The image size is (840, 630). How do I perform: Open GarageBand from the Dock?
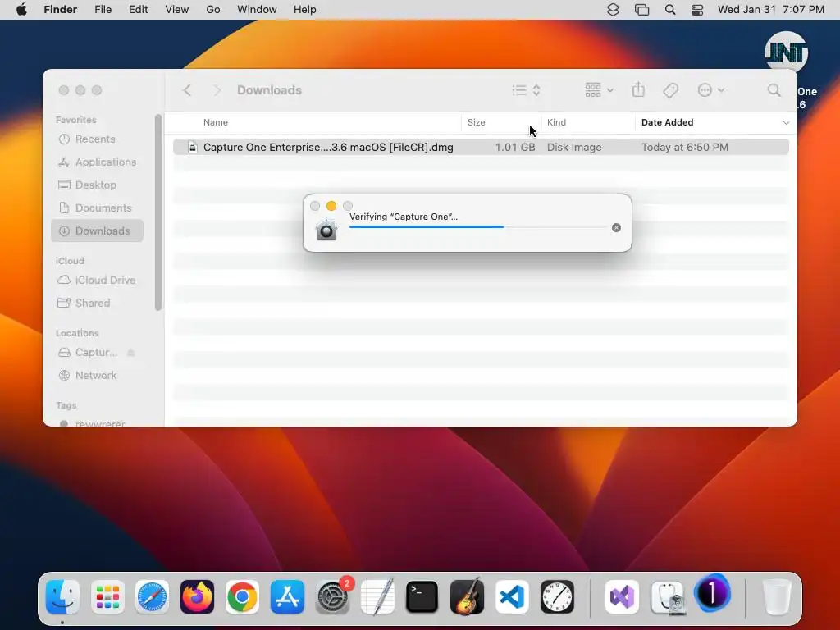[x=467, y=596]
